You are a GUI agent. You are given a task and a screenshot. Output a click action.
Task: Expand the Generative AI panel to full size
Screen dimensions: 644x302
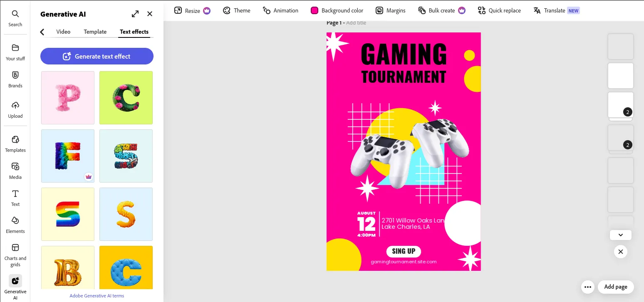(x=135, y=14)
